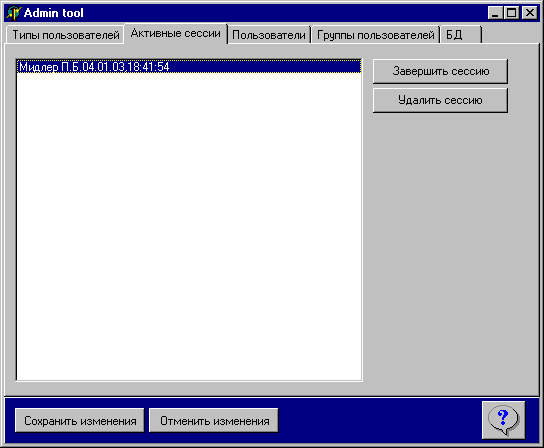
Task: Click the Admin tool application icon in title bar
Action: (14, 13)
